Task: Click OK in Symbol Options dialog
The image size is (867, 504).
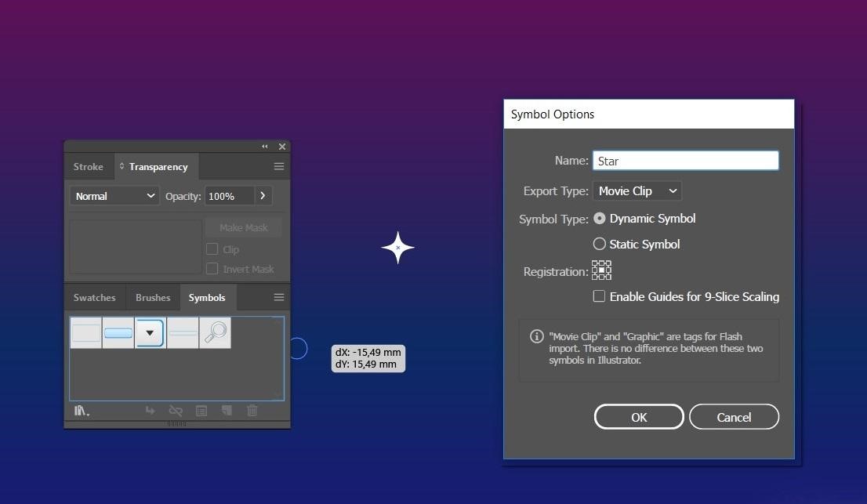Action: point(639,417)
